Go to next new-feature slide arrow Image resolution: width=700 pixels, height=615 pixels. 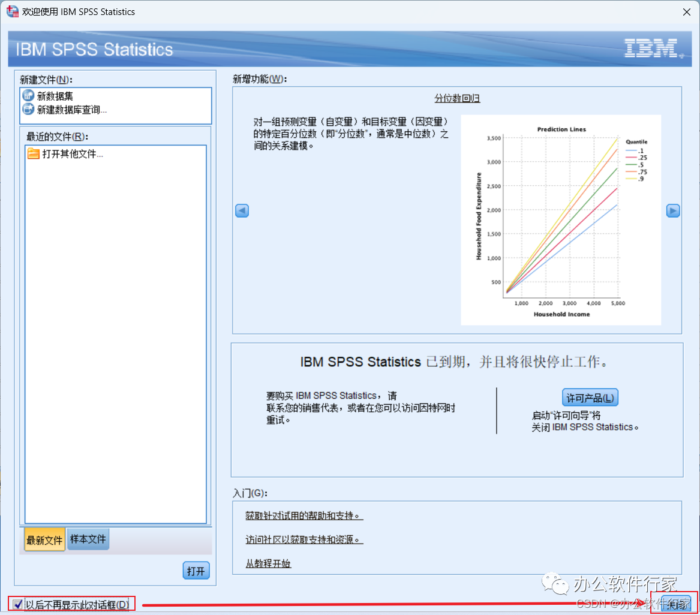[673, 210]
